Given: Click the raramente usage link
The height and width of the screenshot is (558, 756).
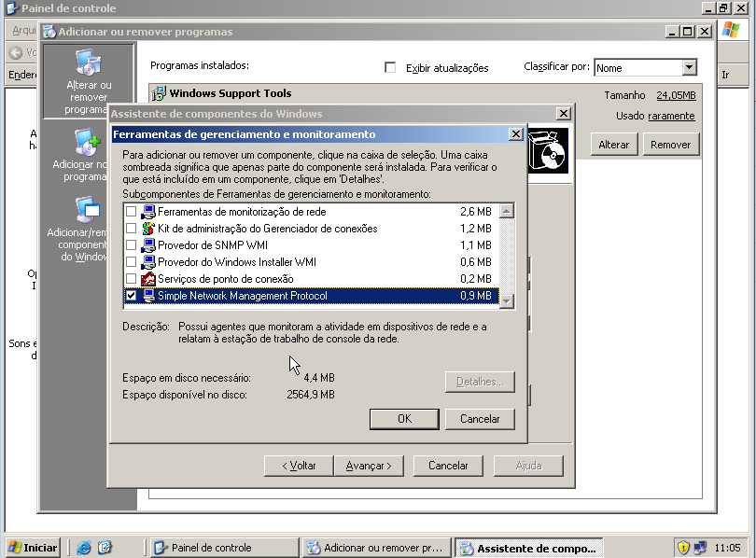Looking at the screenshot, I should (x=673, y=115).
